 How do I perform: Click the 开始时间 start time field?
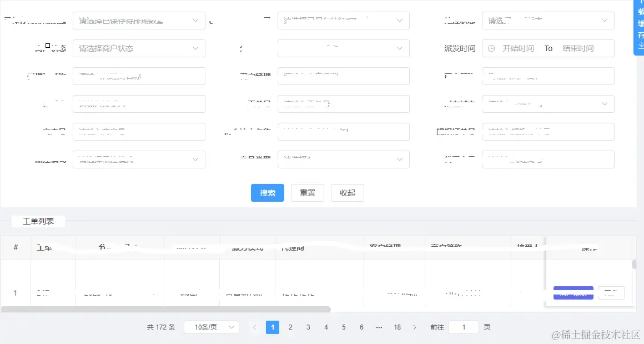[x=518, y=48]
